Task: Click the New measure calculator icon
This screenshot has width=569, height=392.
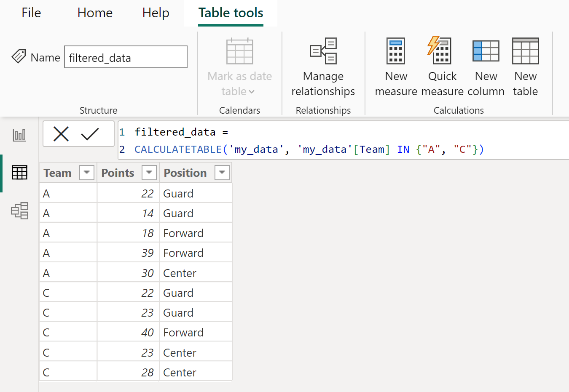Action: [396, 51]
